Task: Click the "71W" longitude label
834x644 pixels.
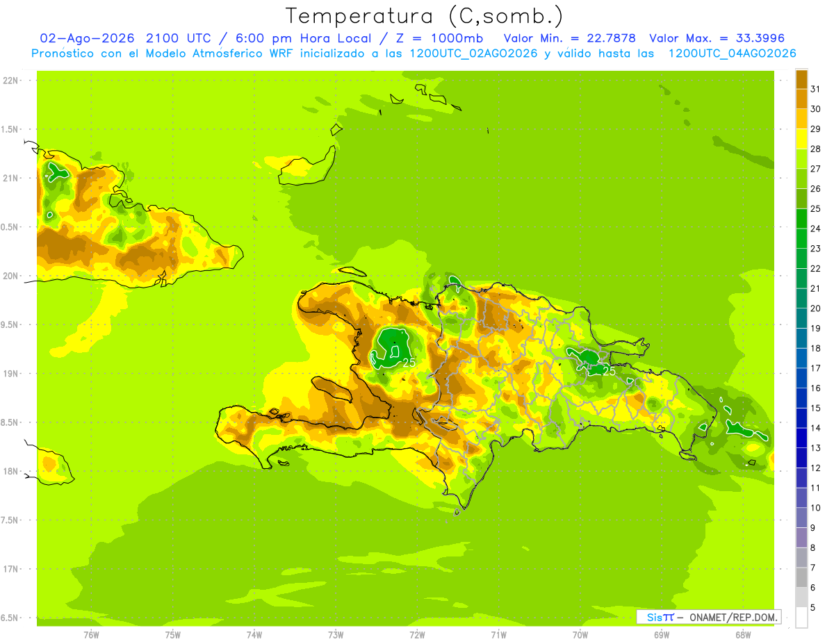Action: (498, 635)
